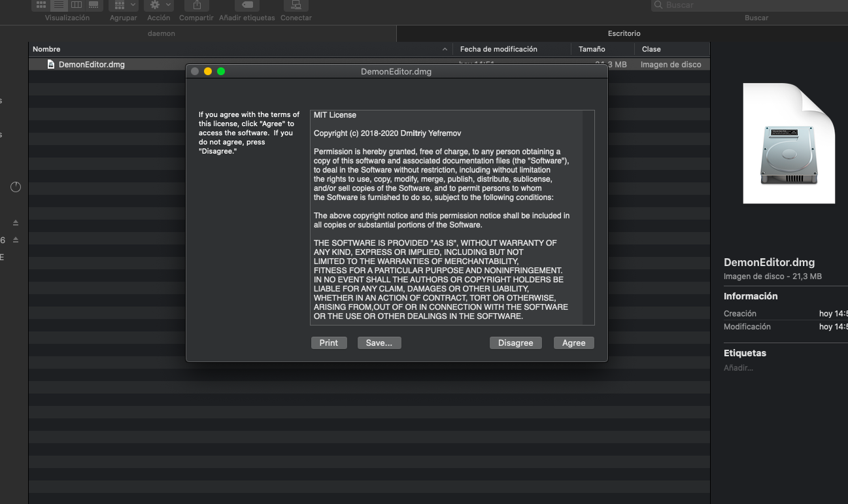Click the Add Tags toolbar icon
This screenshot has height=504, width=848.
[x=246, y=5]
